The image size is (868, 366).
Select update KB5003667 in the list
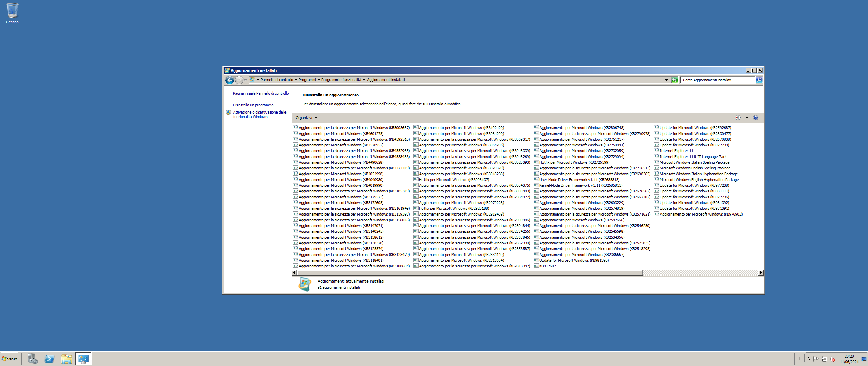[351, 128]
